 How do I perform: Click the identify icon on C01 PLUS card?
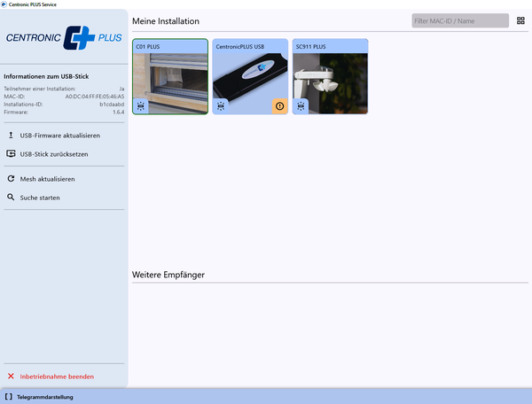tap(141, 106)
